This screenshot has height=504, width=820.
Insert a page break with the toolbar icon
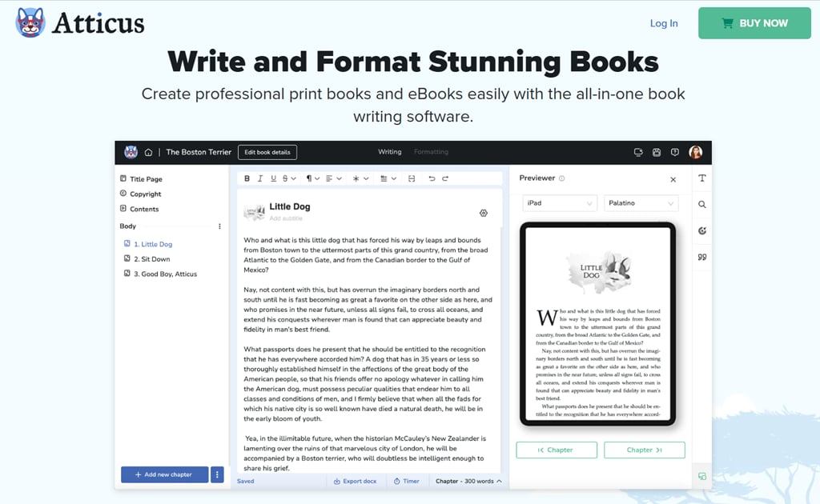pyautogui.click(x=412, y=178)
